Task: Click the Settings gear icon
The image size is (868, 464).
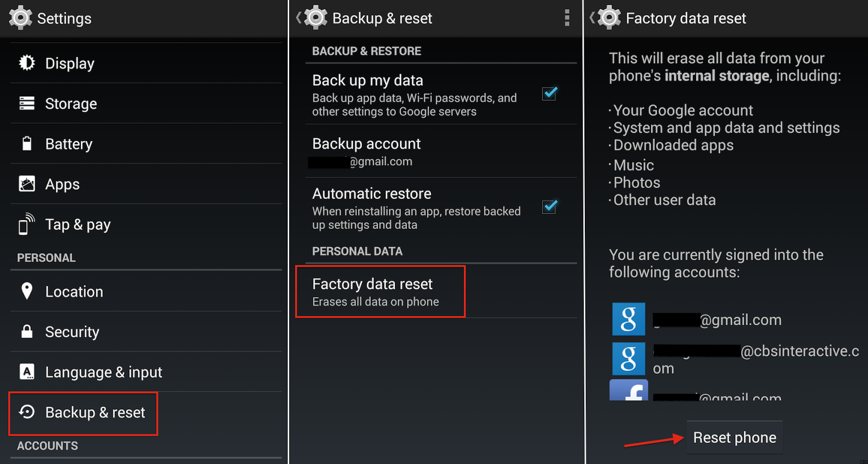Action: click(x=21, y=18)
